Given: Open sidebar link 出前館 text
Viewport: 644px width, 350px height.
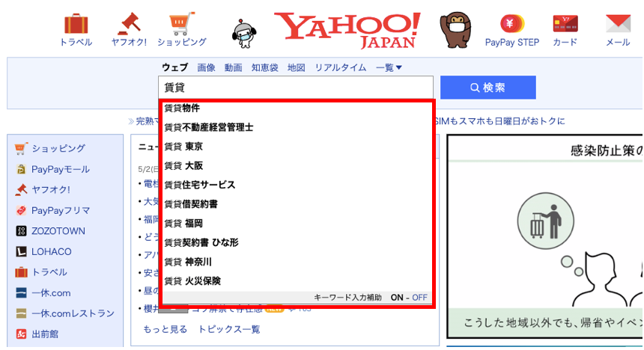Looking at the screenshot, I should tap(45, 334).
